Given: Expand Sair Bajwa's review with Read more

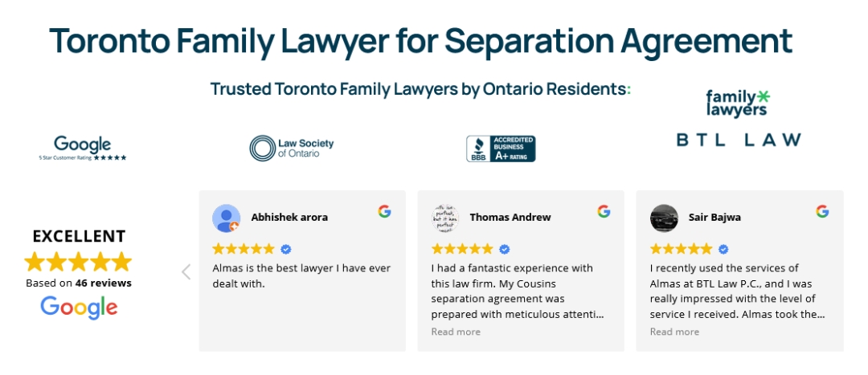Looking at the screenshot, I should click(674, 332).
